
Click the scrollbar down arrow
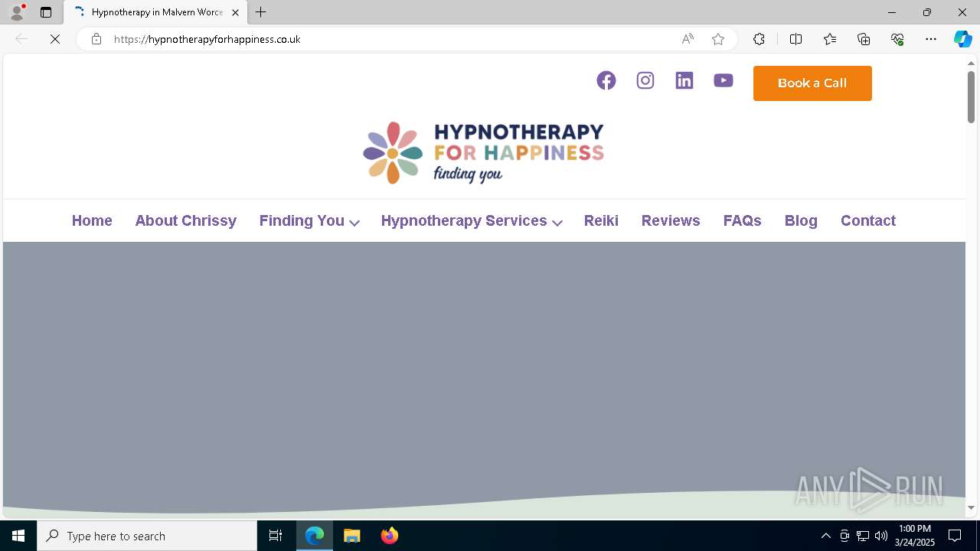[971, 507]
